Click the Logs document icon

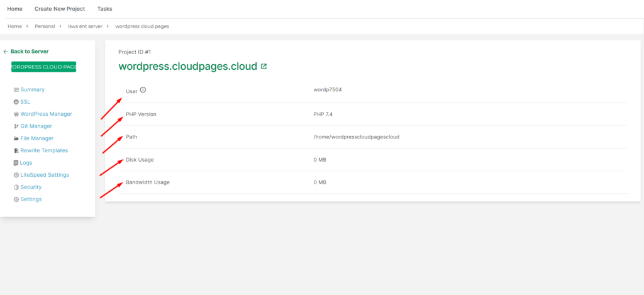16,163
